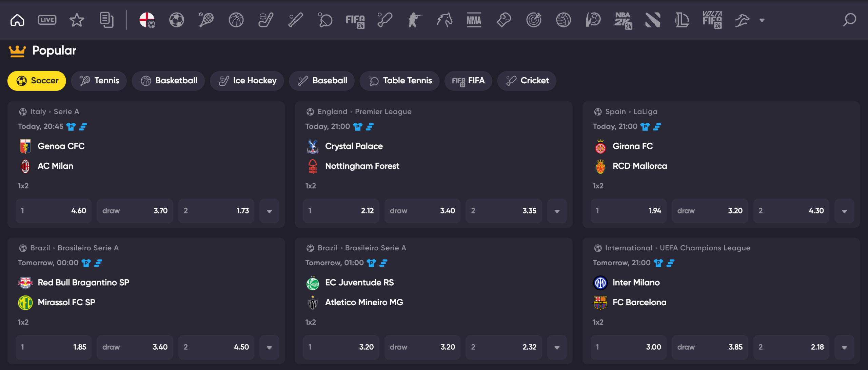Open the England soccer flag icon

pos(147,20)
